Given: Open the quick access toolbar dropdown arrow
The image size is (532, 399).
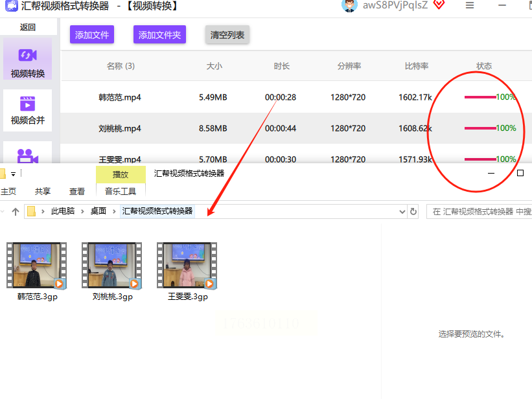Looking at the screenshot, I should (13, 174).
